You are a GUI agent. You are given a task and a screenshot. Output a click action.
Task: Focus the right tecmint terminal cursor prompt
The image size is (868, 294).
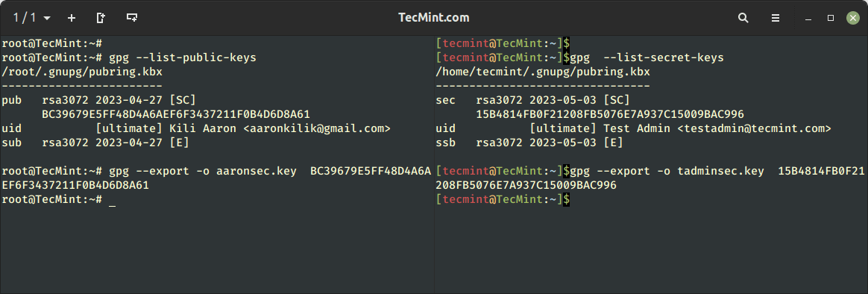click(x=566, y=198)
